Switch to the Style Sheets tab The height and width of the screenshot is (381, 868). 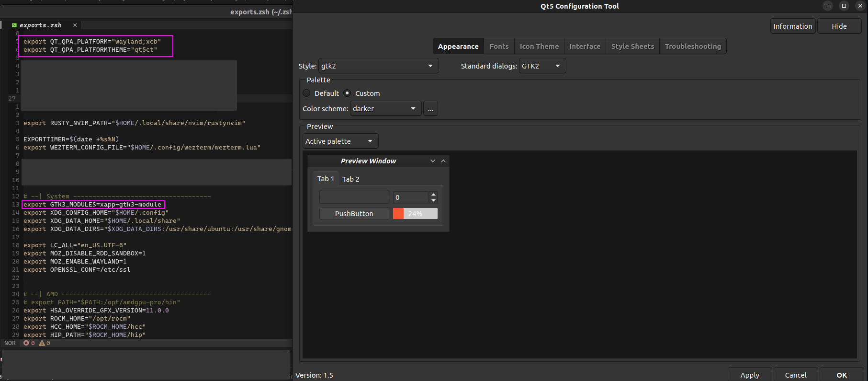point(632,46)
